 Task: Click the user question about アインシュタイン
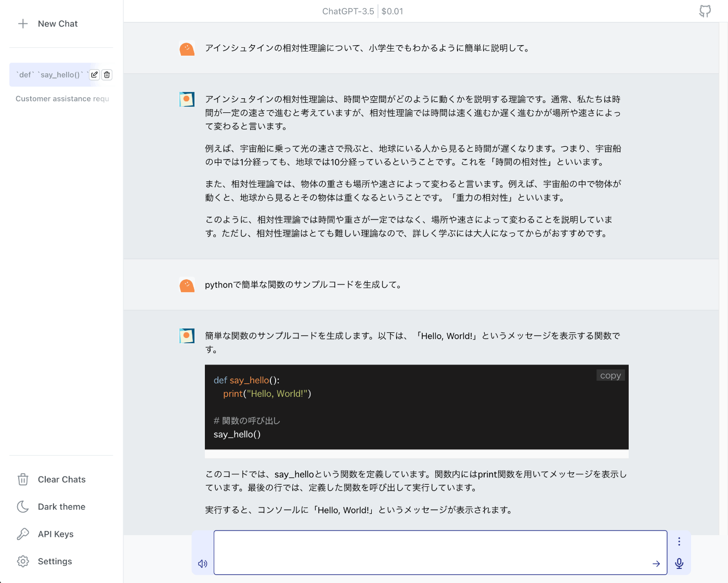[x=368, y=48]
